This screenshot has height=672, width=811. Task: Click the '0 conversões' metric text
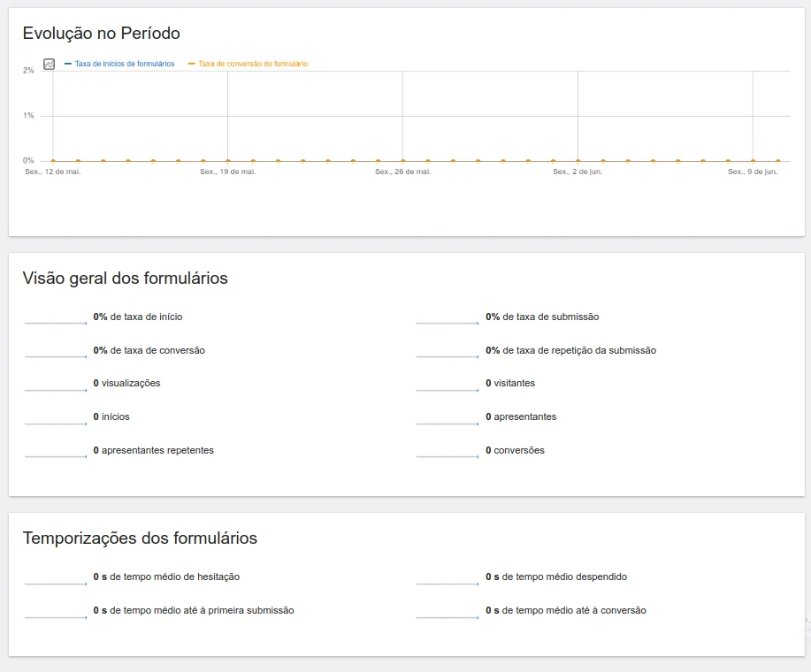coord(515,450)
